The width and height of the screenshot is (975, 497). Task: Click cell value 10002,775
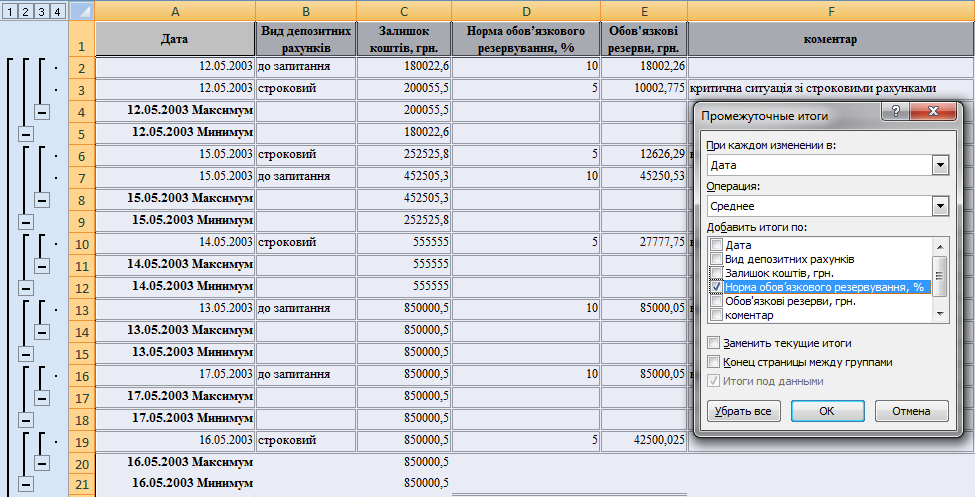[644, 88]
